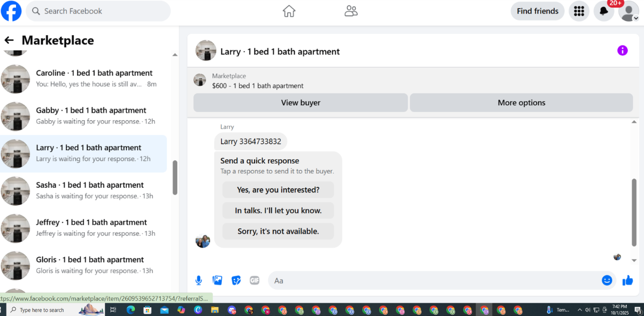Viewport: 644px width, 316px height.
Task: Open the emoji picker
Action: click(607, 280)
